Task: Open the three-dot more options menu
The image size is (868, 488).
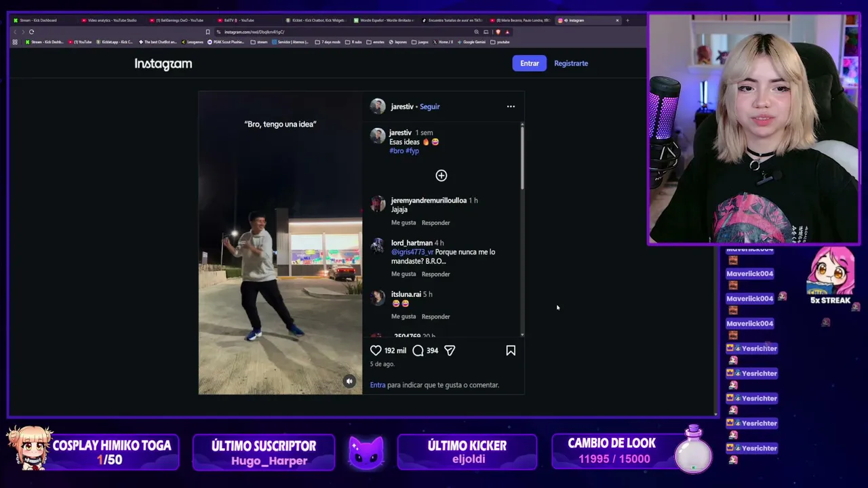Action: [511, 106]
